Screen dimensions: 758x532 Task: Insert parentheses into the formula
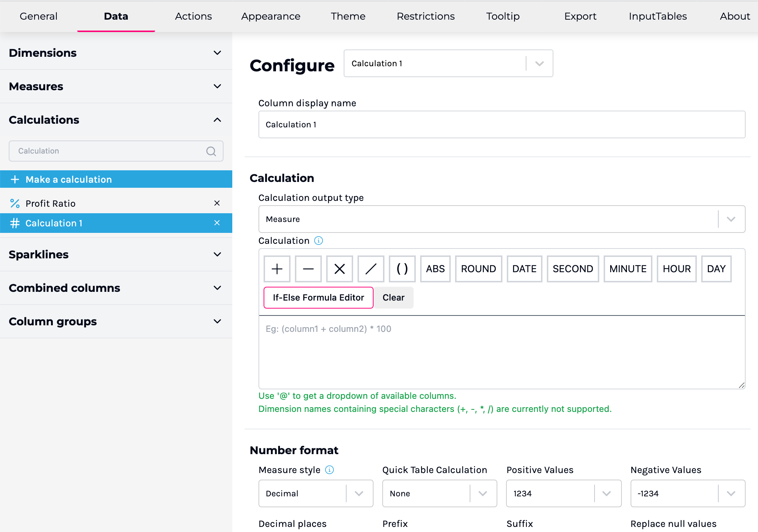pyautogui.click(x=402, y=269)
